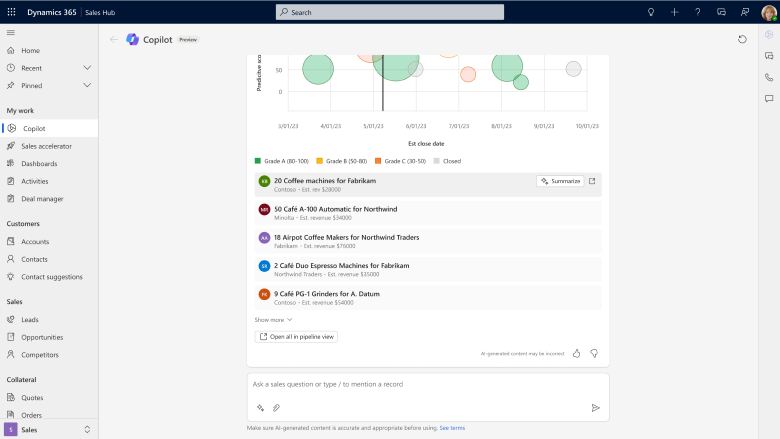Click the plus quick create icon
The height and width of the screenshot is (439, 780).
pos(674,12)
